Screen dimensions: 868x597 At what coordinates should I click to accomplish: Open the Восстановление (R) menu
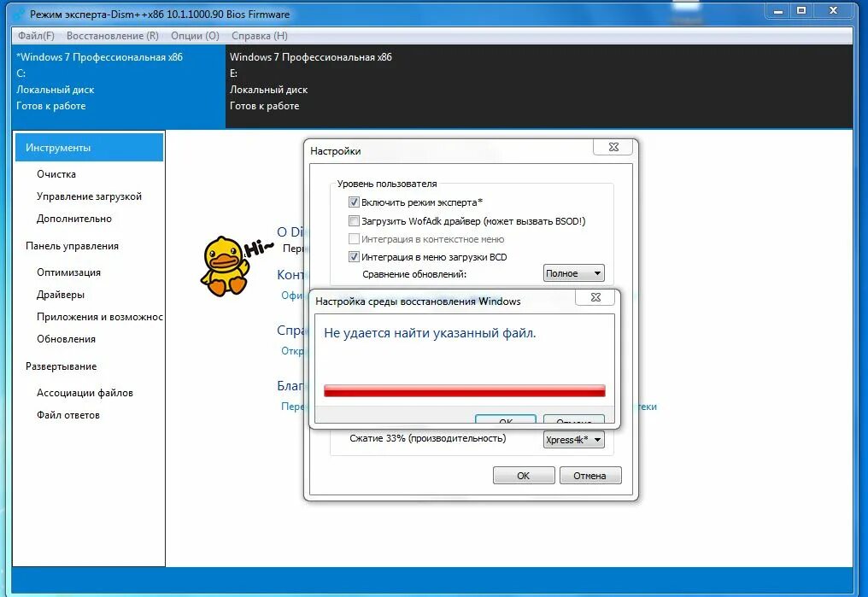tap(113, 36)
